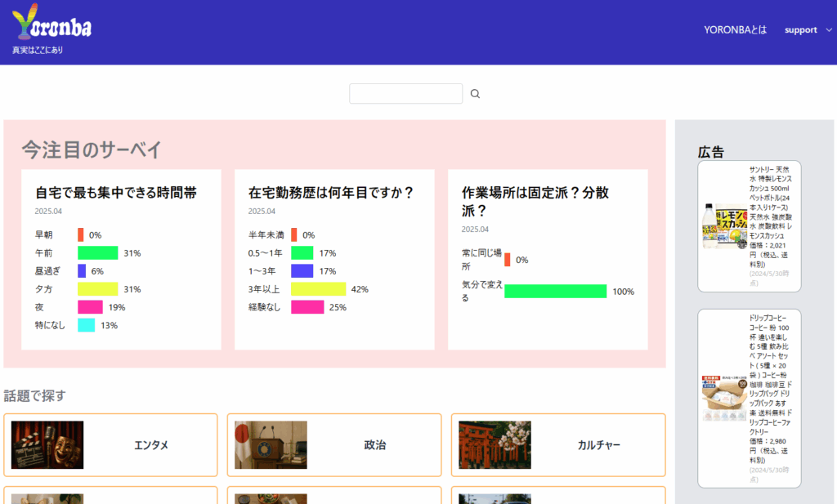Click the green 午前 31% bar
Viewport: 837px width, 504px height.
tap(97, 253)
